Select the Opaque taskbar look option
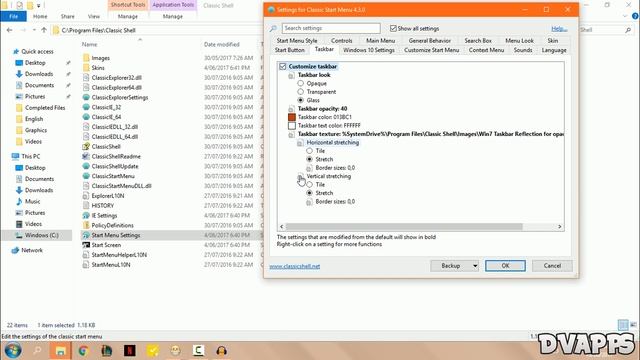The height and width of the screenshot is (360, 640). point(300,83)
